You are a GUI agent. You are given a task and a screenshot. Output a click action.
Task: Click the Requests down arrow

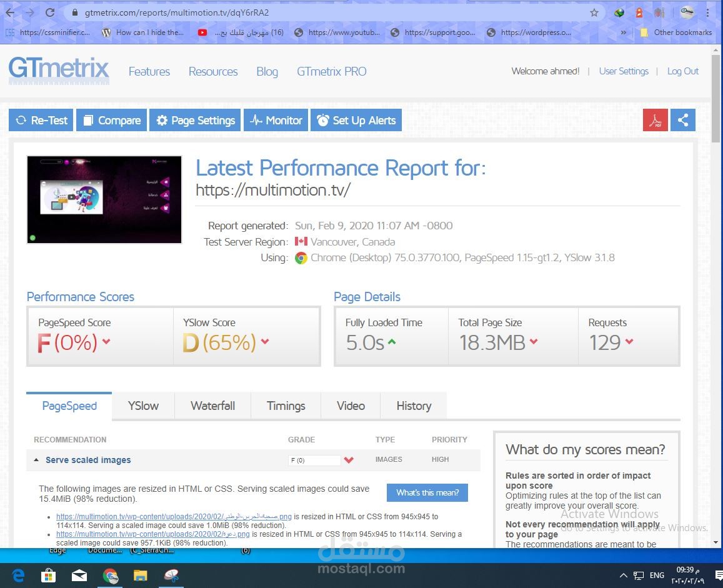pos(629,341)
